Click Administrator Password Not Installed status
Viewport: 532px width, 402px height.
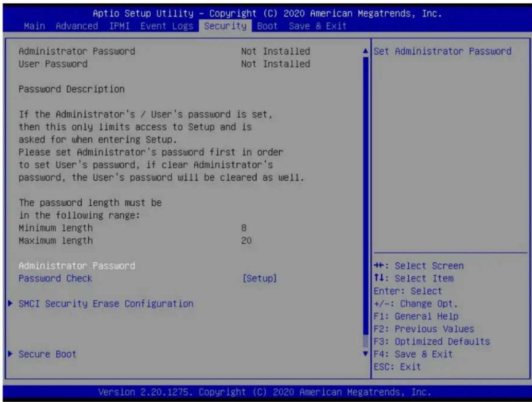(x=276, y=51)
